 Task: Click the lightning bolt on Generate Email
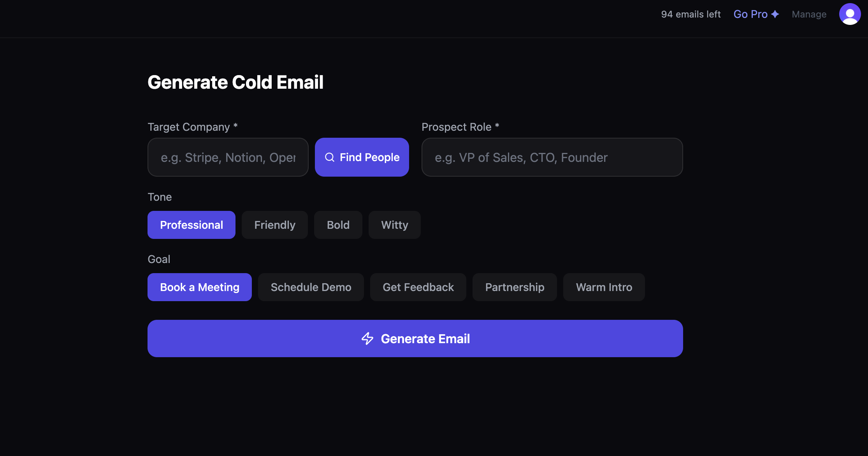pos(367,338)
